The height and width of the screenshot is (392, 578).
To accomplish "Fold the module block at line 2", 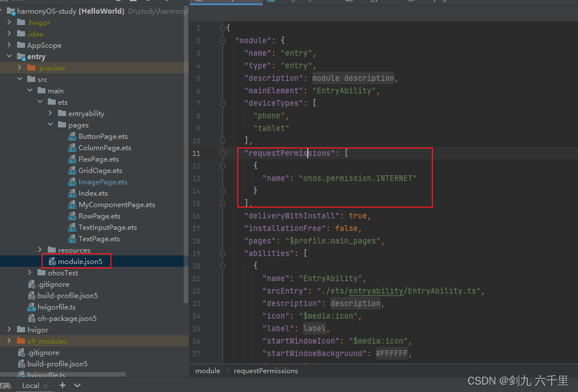I will point(222,40).
